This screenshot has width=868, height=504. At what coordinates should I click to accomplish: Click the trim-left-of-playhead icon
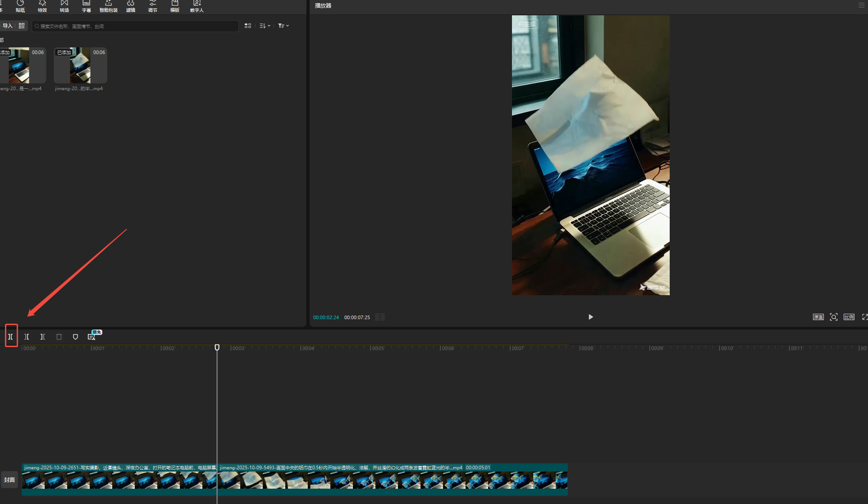pos(27,337)
